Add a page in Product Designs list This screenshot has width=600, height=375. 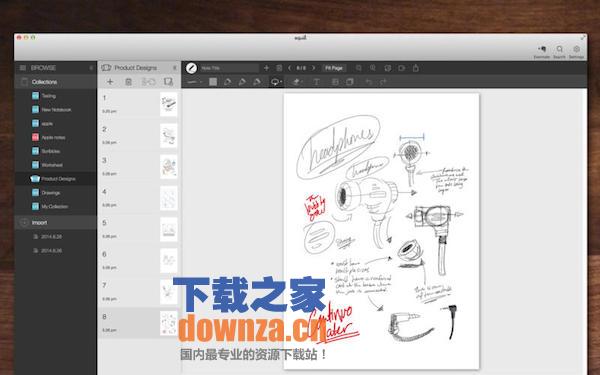(x=110, y=82)
